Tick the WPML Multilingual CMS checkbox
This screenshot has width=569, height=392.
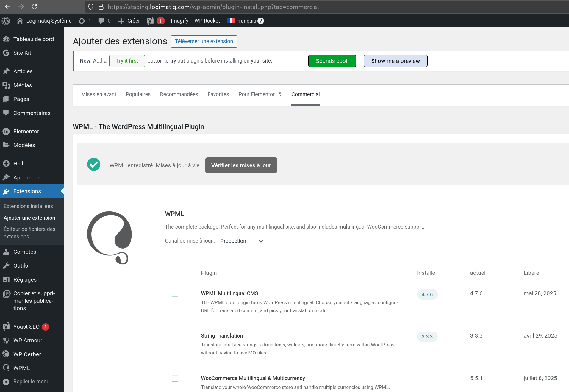pos(175,294)
